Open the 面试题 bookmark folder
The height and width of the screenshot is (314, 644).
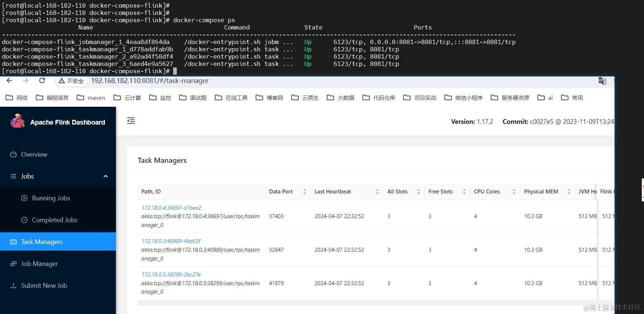click(x=193, y=98)
